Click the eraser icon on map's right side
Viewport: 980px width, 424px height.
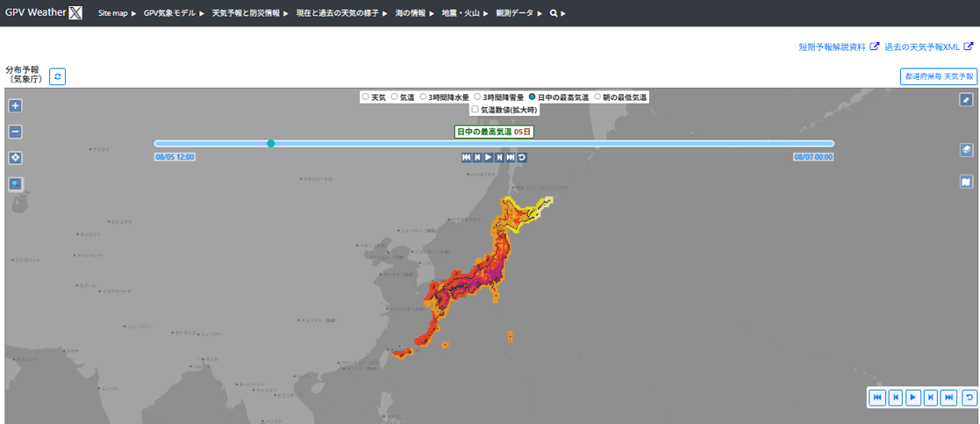click(x=966, y=150)
